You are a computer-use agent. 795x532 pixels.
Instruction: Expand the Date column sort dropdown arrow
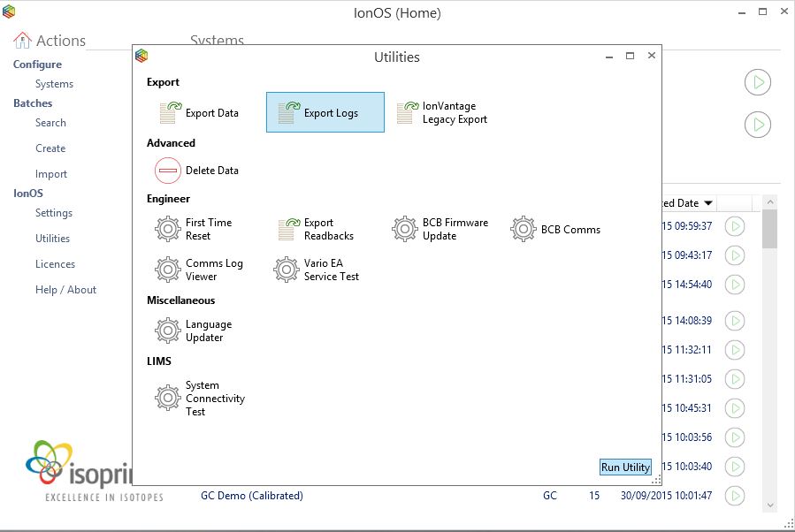tap(708, 203)
